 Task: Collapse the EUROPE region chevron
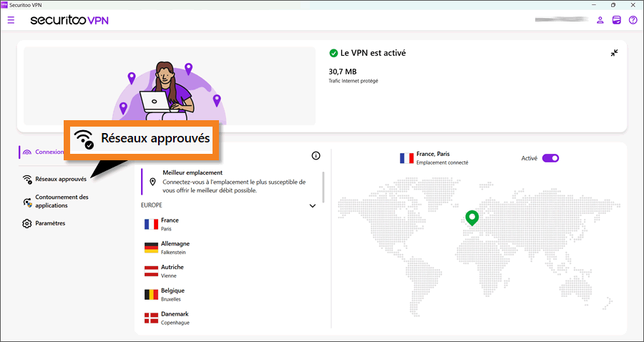point(313,205)
